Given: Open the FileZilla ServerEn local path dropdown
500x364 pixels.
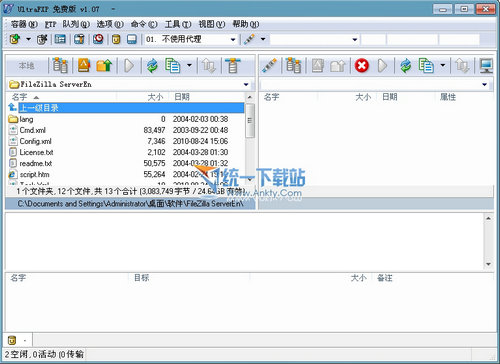Looking at the screenshot, I should 246,85.
